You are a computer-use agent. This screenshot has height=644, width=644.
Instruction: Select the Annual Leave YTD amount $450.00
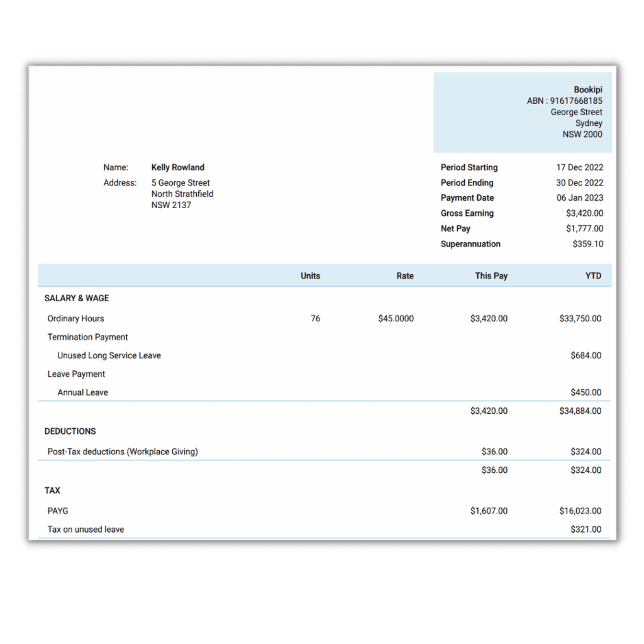tap(586, 392)
